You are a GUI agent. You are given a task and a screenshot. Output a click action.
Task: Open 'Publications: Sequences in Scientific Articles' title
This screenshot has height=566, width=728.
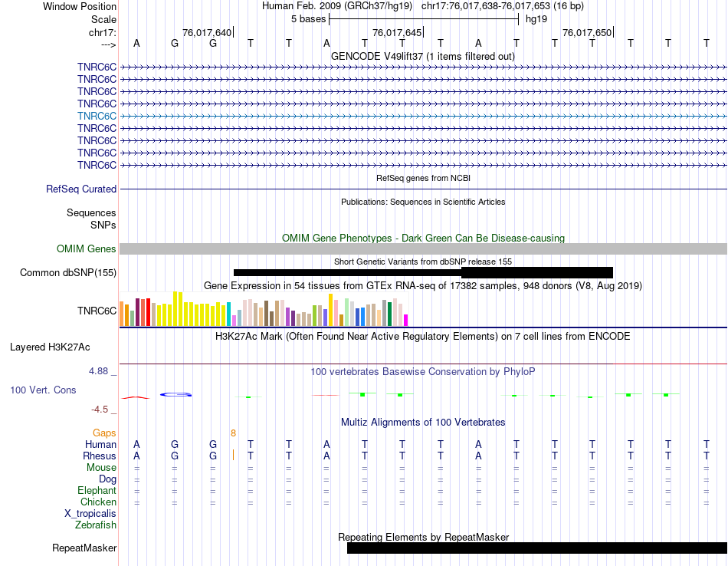[423, 202]
